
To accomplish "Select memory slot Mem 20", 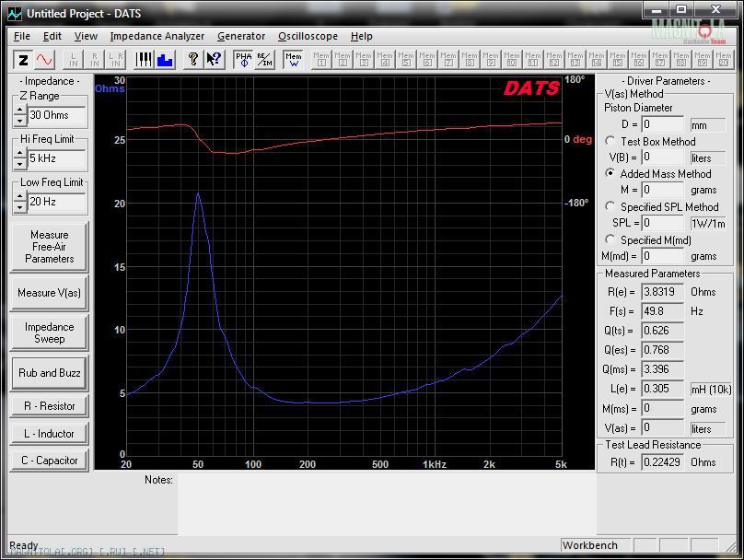I will [x=723, y=60].
